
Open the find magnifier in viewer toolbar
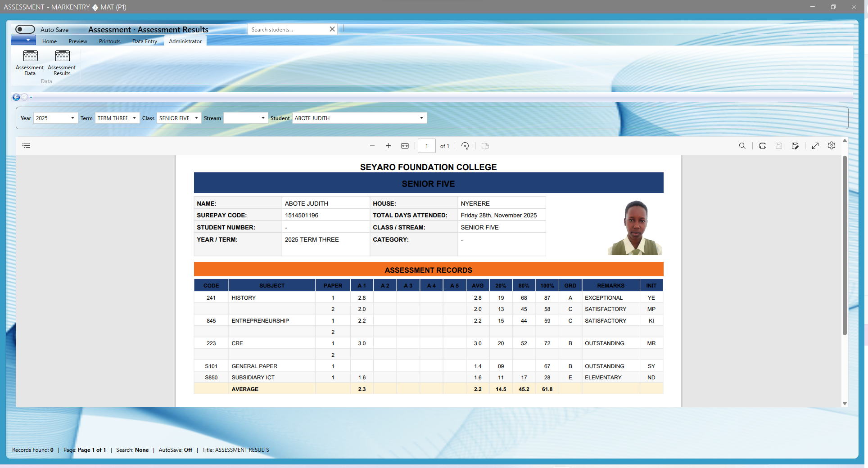(742, 146)
